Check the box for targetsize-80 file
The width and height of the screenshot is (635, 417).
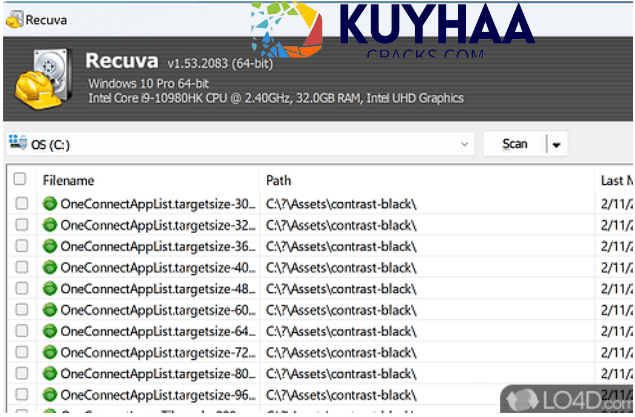[22, 373]
